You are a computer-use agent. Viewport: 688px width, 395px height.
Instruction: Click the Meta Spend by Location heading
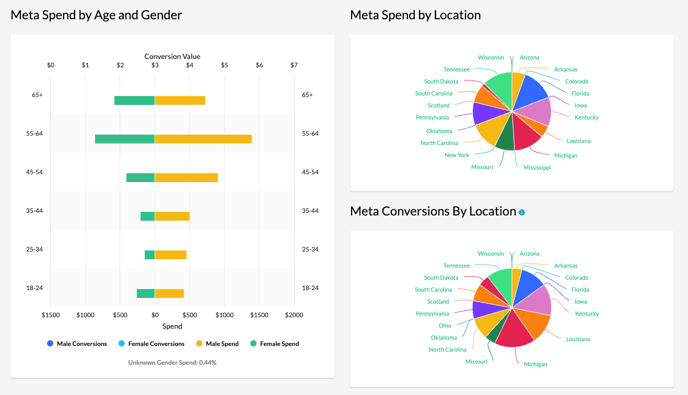coord(415,15)
